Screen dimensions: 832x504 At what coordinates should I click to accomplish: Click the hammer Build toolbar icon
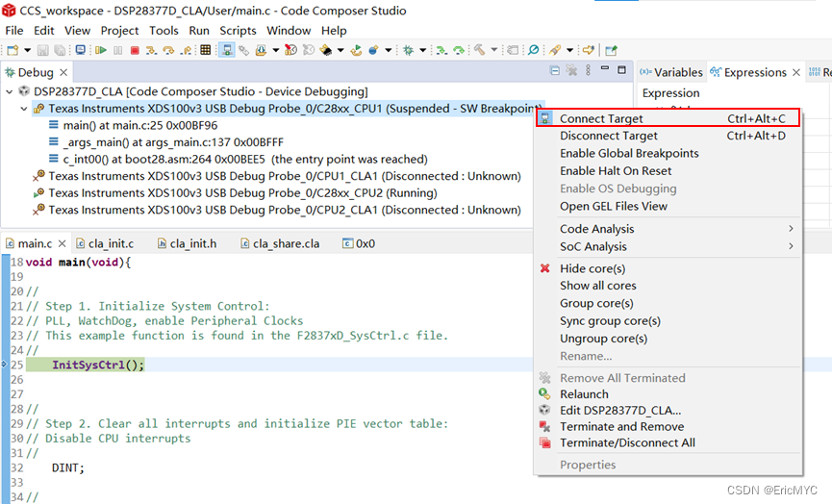[480, 50]
